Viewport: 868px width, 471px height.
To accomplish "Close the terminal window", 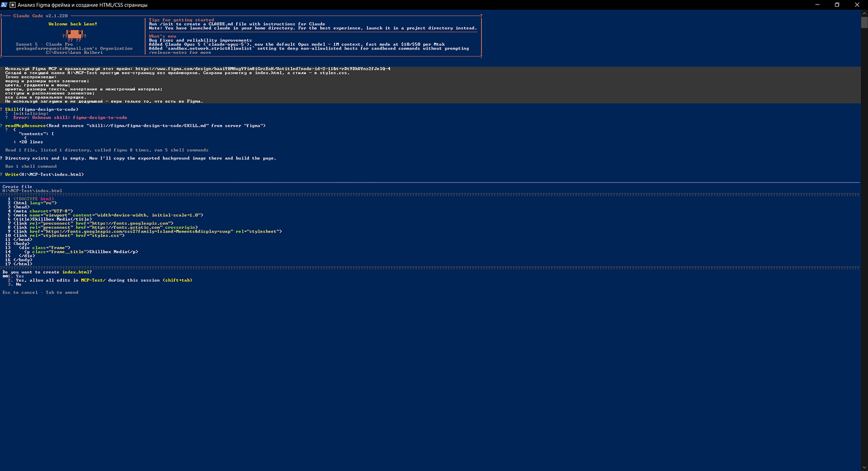I will pos(857,5).
